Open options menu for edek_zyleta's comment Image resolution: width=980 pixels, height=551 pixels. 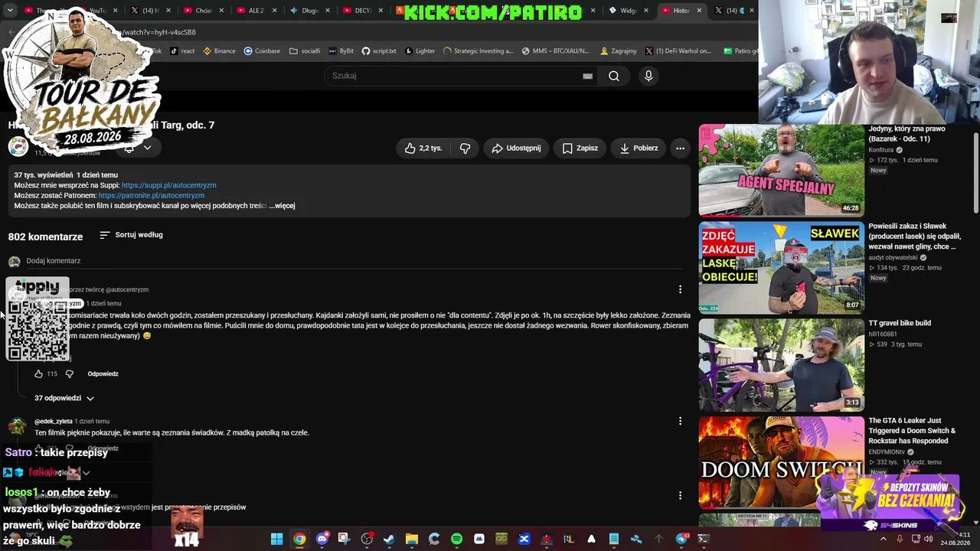pyautogui.click(x=680, y=421)
